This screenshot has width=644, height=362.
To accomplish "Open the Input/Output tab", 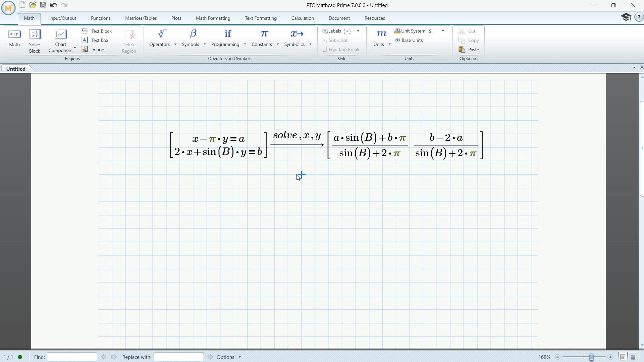I will 63,18.
